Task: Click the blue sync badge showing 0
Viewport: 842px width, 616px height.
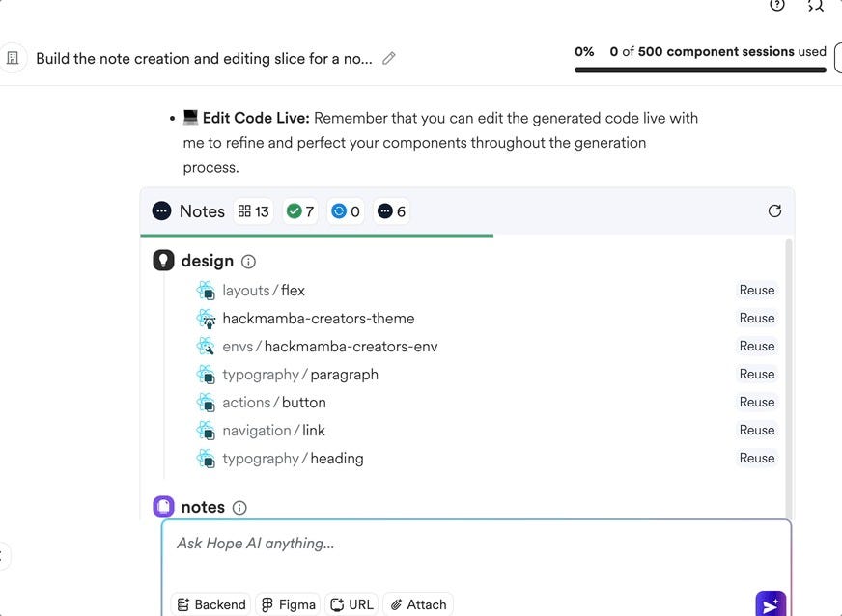Action: (345, 210)
